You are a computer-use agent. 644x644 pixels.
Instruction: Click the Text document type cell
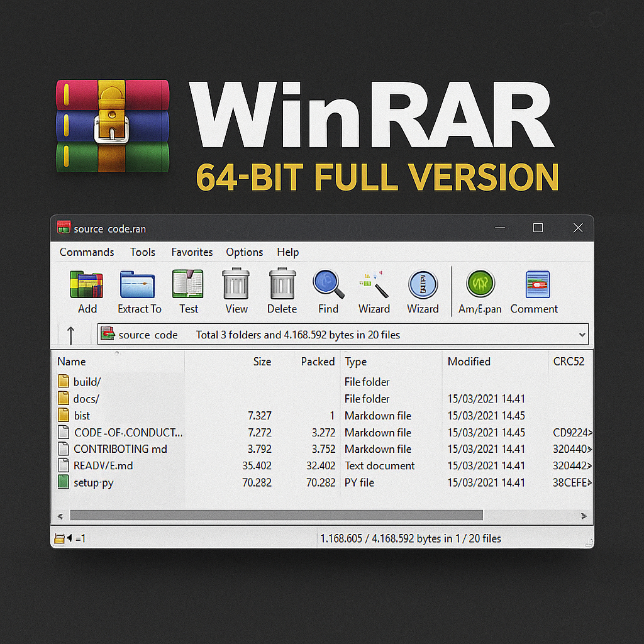tap(379, 466)
